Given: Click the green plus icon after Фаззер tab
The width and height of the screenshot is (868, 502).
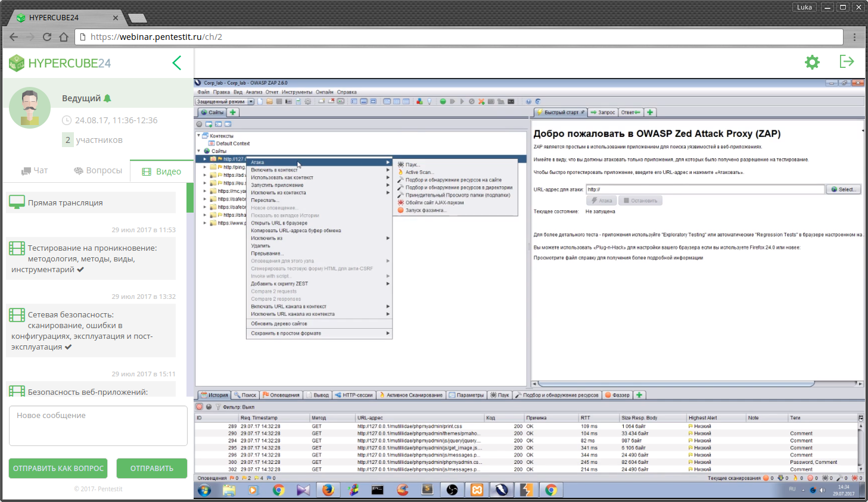Looking at the screenshot, I should click(x=639, y=395).
